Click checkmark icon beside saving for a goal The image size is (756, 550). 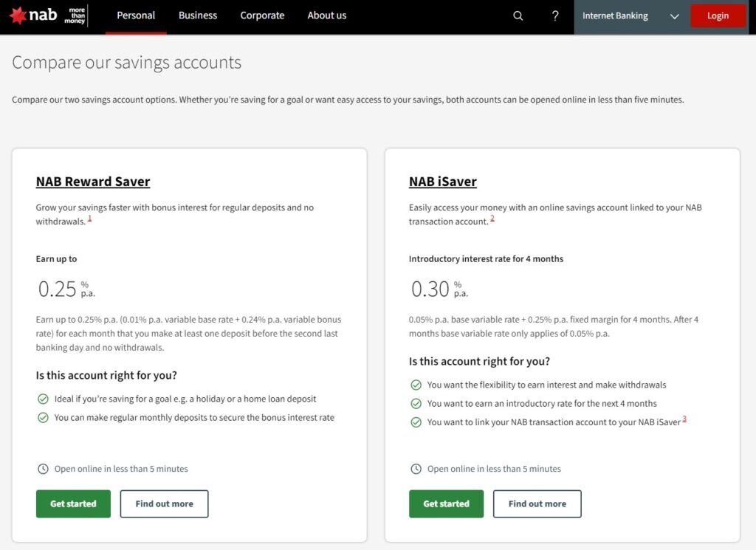pos(43,399)
